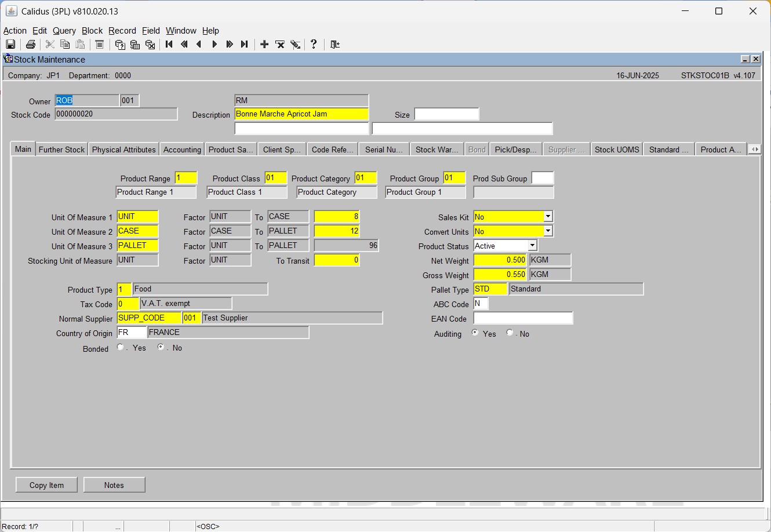Click the Pallet Type STD field

click(490, 289)
